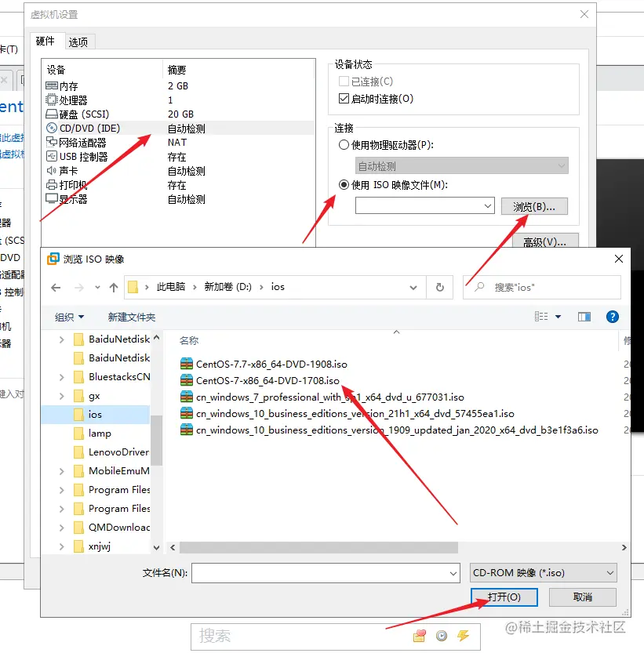
Task: Click the 高级(V)... button
Action: (545, 241)
